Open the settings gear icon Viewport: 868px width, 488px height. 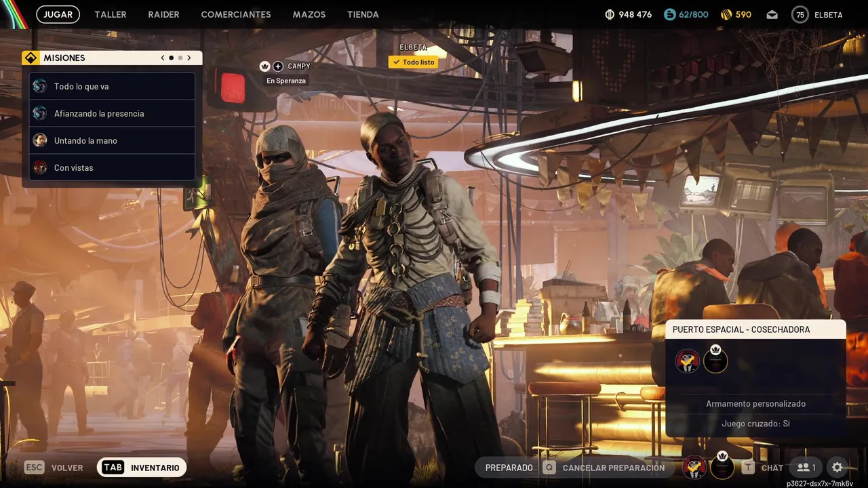[837, 467]
